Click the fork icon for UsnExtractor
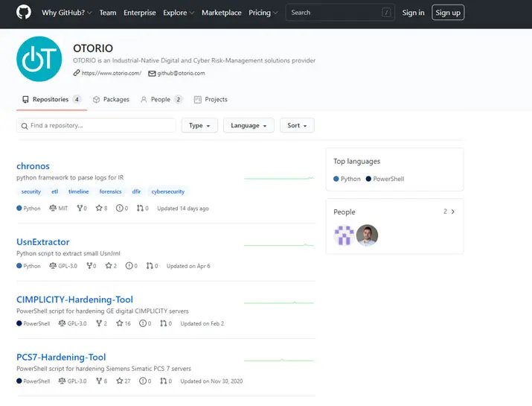This screenshot has width=532, height=406. [89, 266]
